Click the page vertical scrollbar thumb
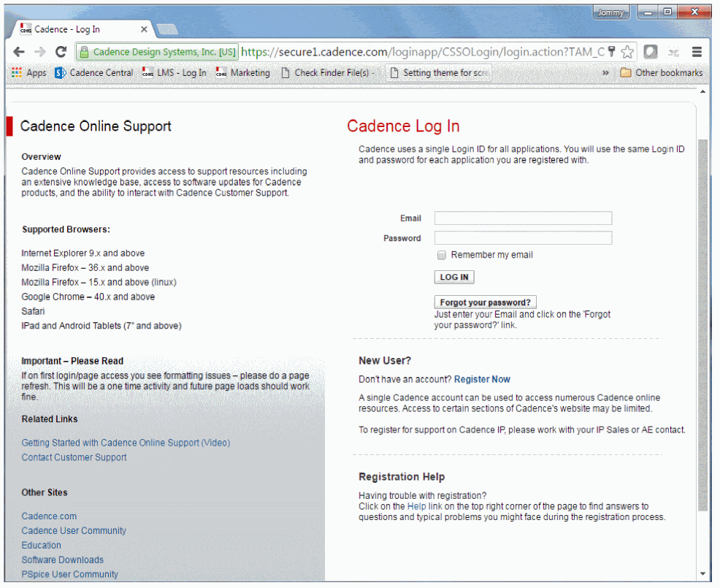 click(702, 321)
